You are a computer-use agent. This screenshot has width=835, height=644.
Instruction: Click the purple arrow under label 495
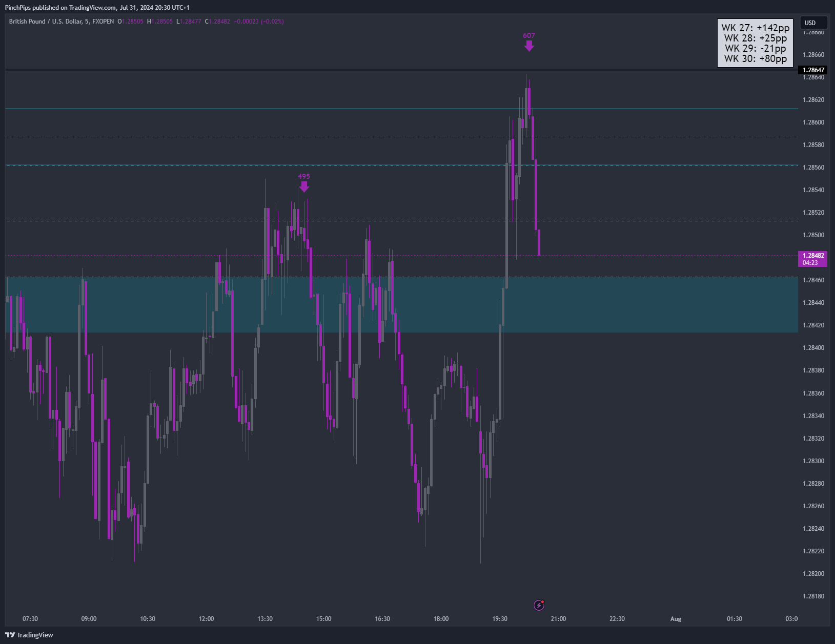304,186
